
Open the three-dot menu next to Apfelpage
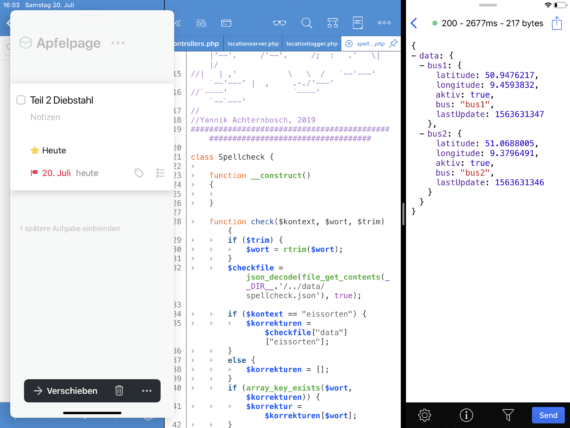pyautogui.click(x=118, y=43)
